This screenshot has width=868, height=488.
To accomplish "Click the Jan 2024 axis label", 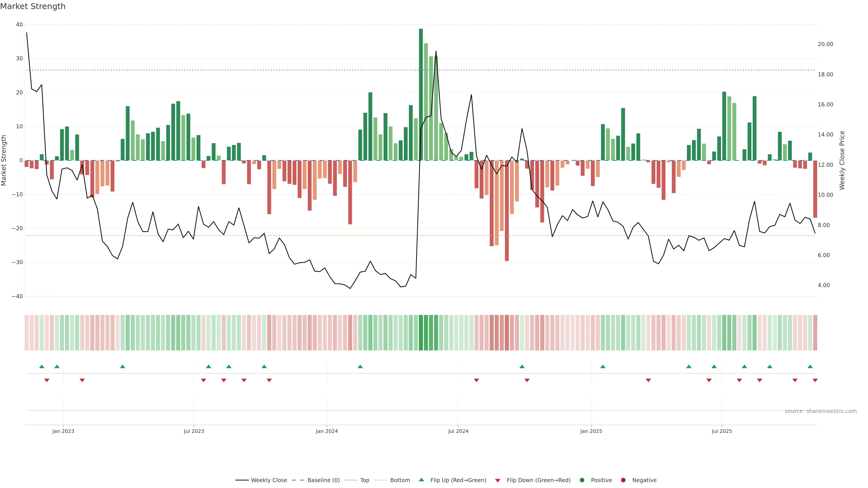I will coord(326,431).
